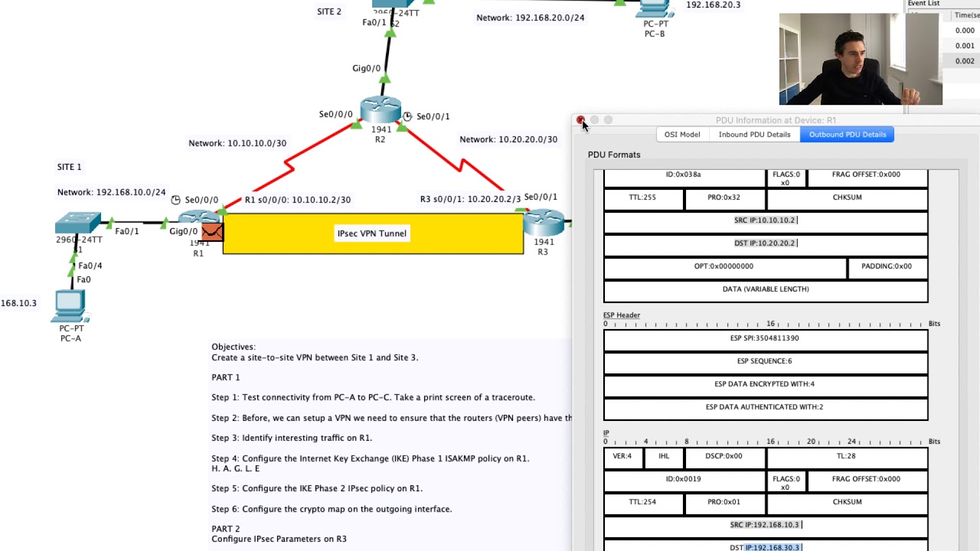
Task: Click clock icon beside Se0/0/1 on R2
Action: point(407,116)
